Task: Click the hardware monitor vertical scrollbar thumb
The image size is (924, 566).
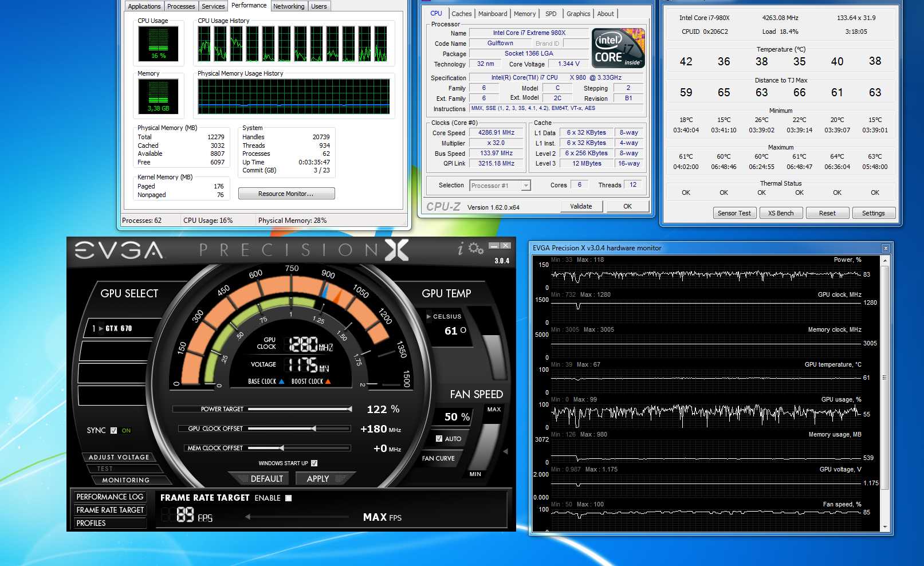Action: point(885,378)
